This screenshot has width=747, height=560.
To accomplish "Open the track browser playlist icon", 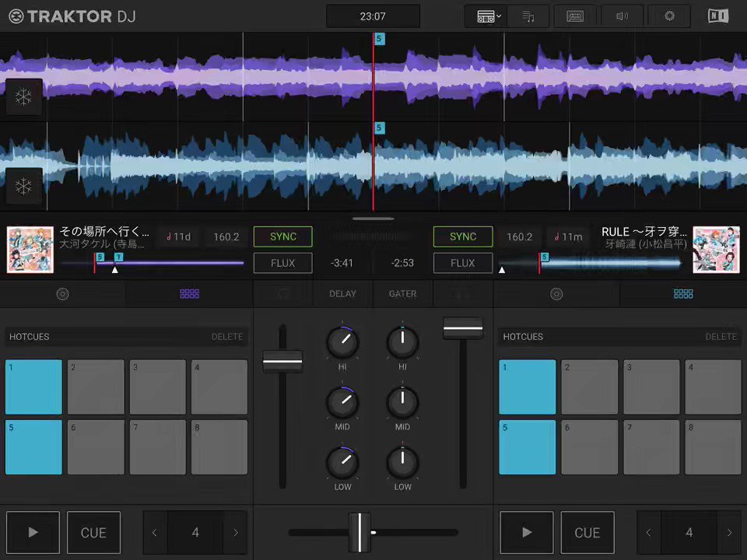I will [x=528, y=16].
